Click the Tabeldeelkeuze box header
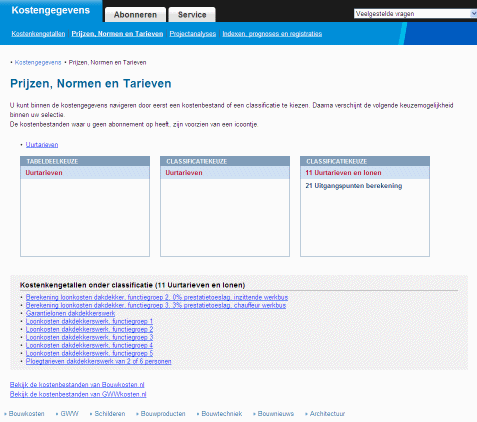 (85, 161)
